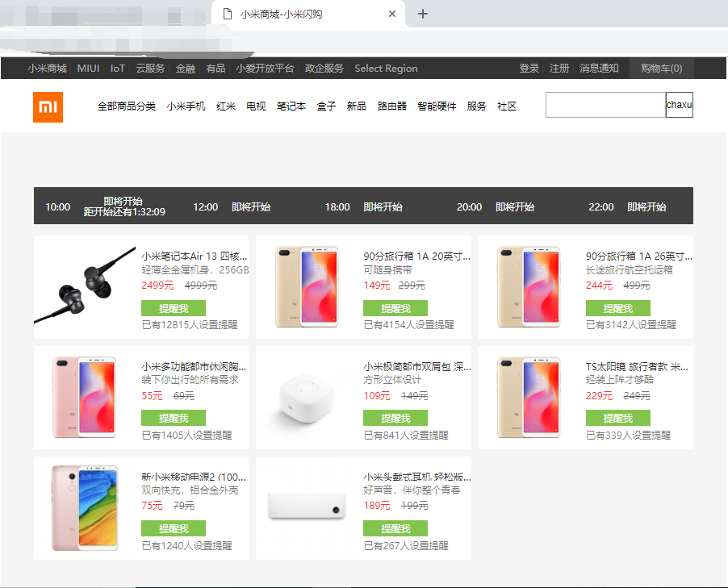Open 消息通知 notifications
This screenshot has width=728, height=588.
pyautogui.click(x=599, y=69)
